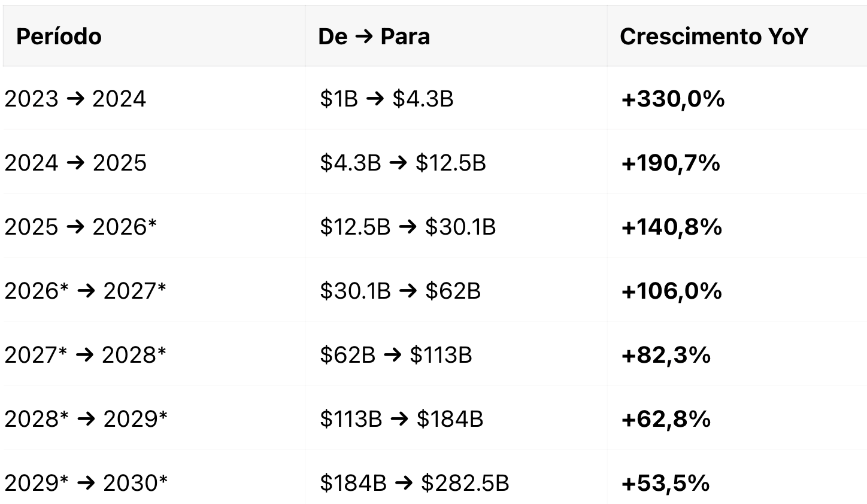Screen dimensions: 867x504
Task: Select the +82,3% growth value
Action: pyautogui.click(x=666, y=355)
